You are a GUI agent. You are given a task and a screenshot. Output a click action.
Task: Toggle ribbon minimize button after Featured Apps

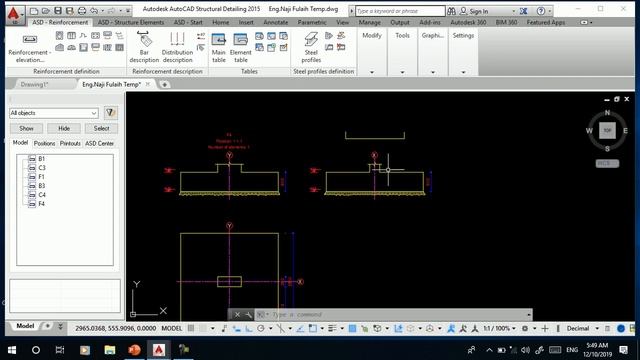coord(584,22)
